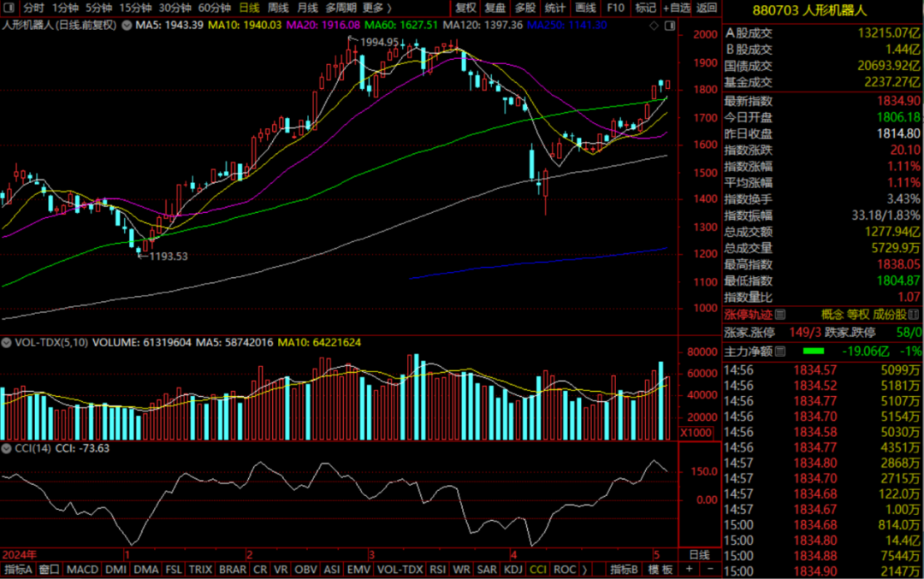
Task: Open the CCI(14) indicator settings circle icon
Action: click(8, 447)
